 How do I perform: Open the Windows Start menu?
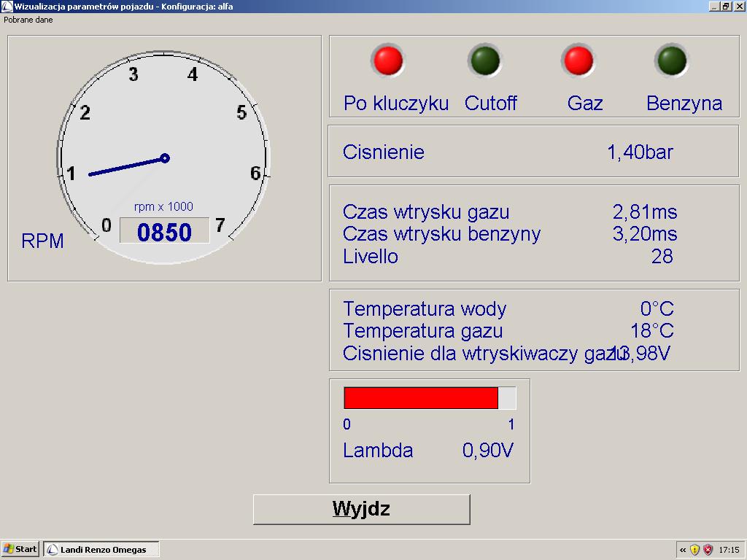point(20,549)
